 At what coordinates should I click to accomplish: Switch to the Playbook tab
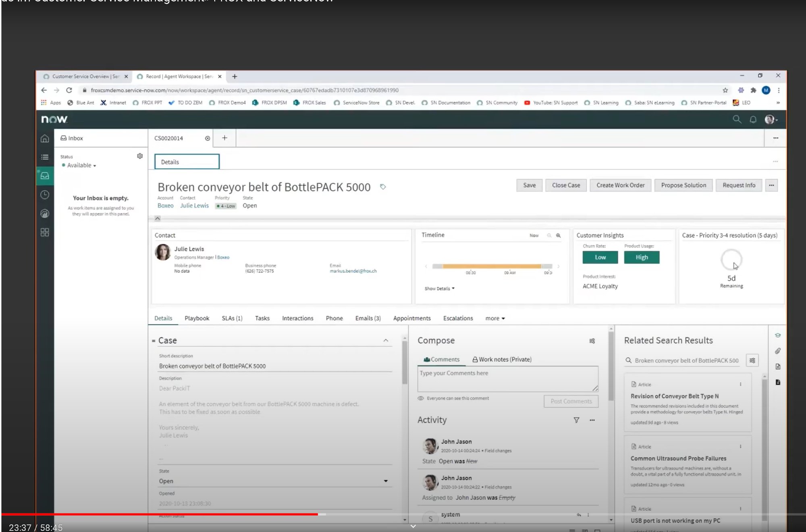tap(197, 318)
